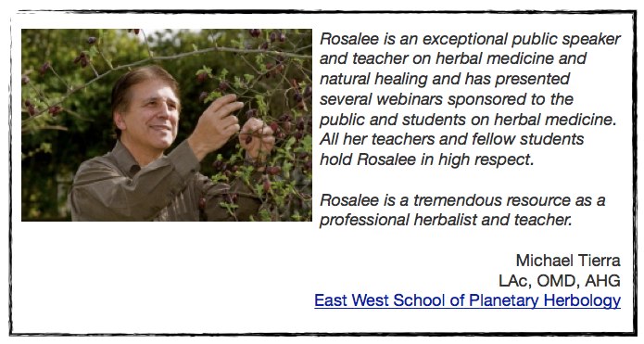The image size is (644, 344).
Task: Click the line 'All her teachers and fellow students'
Action: pos(452,139)
